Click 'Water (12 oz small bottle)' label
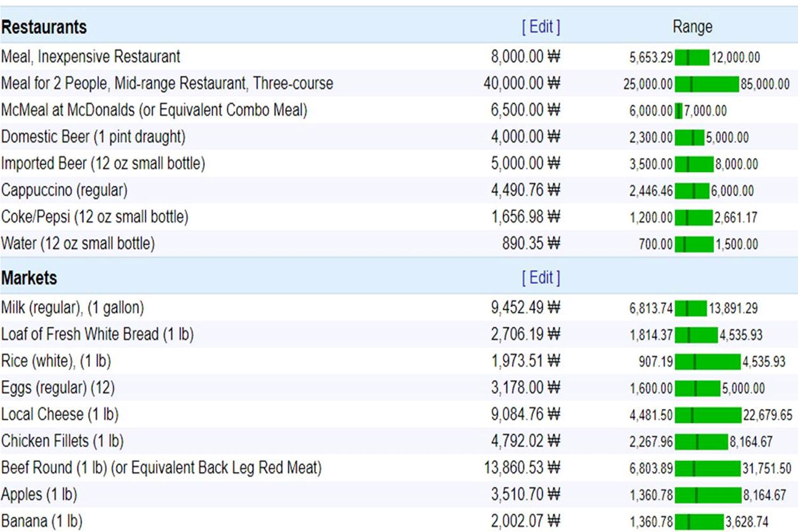This screenshot has height=532, width=798. coord(78,244)
